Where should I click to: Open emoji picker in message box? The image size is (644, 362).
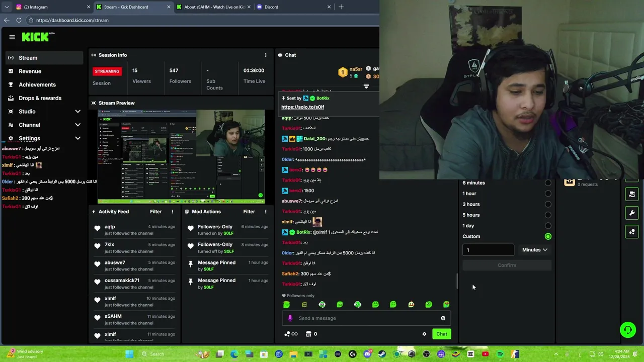(443, 318)
